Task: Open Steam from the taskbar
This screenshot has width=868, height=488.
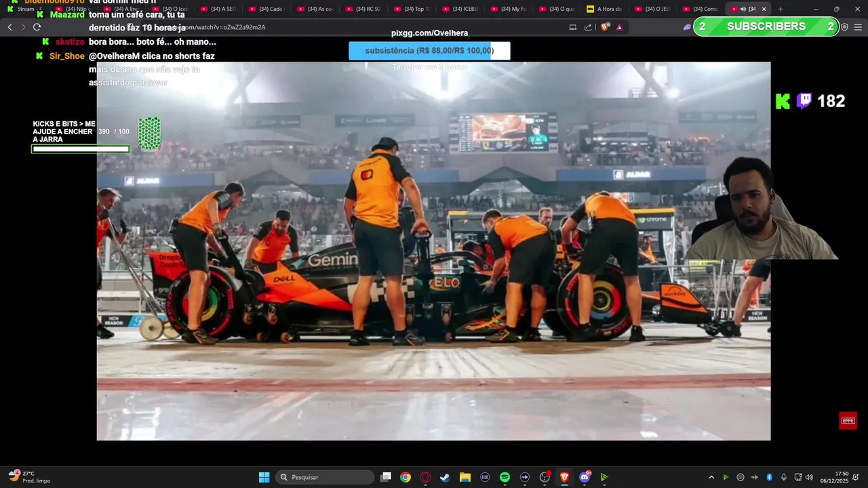Action: point(445,477)
